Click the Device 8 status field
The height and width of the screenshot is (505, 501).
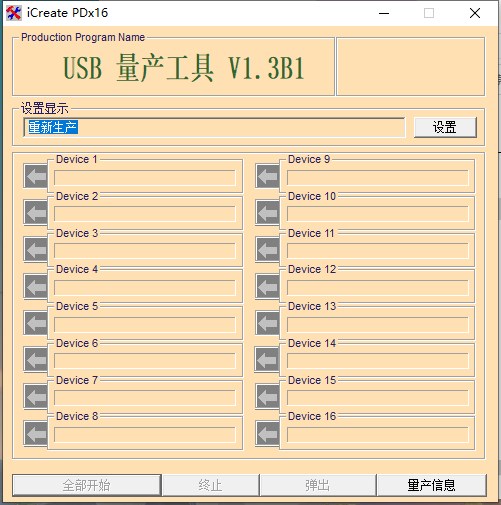coord(145,435)
